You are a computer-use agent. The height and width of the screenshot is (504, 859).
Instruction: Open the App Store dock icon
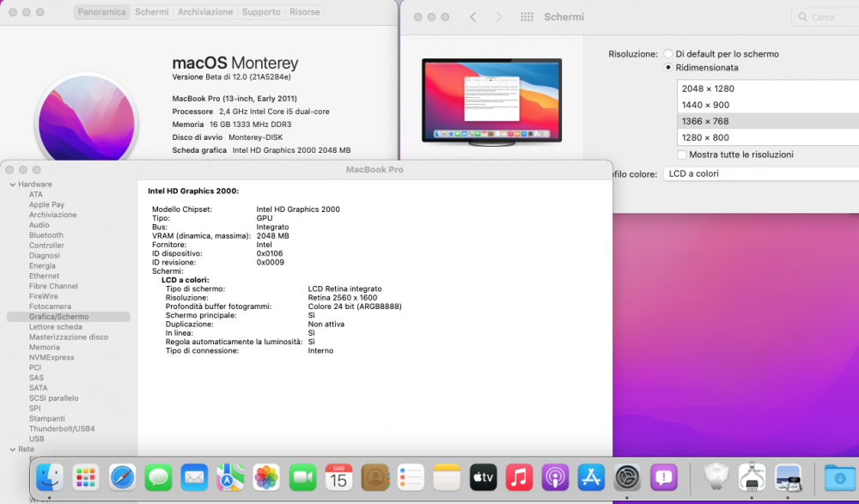pos(591,477)
